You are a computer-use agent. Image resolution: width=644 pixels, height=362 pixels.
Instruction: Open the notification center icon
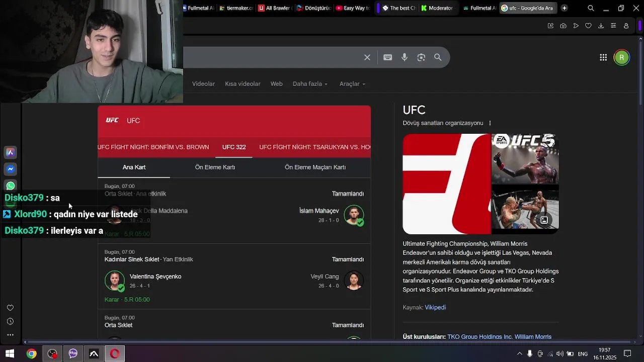coord(627,354)
